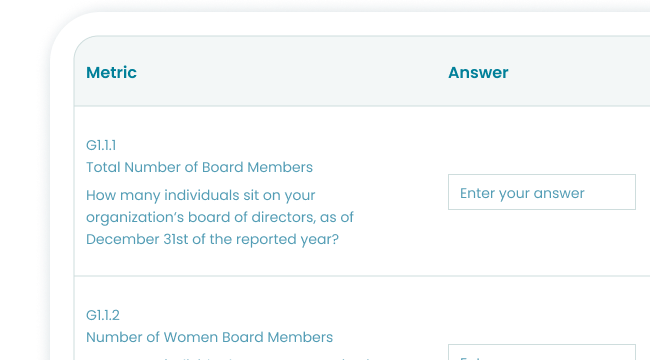650x360 pixels.
Task: Focus the partially visible G1.1.2 answer box
Action: pyautogui.click(x=541, y=352)
